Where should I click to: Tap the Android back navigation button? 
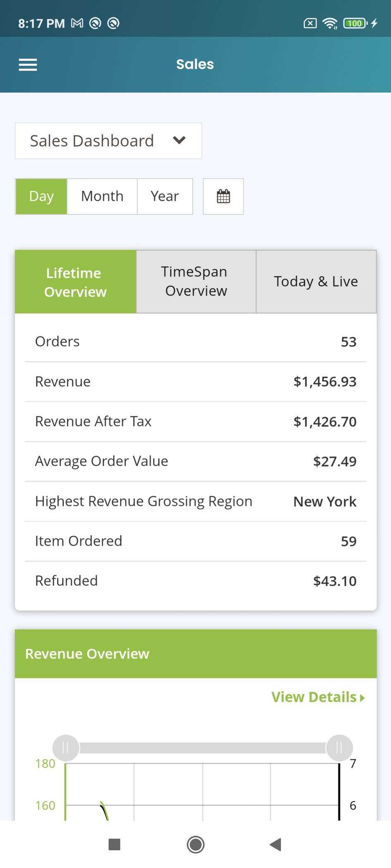276,844
